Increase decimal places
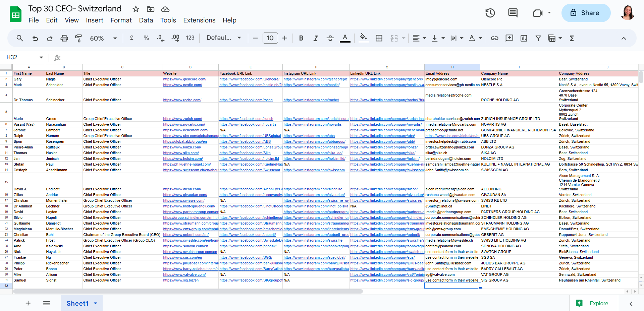Viewport: 644px width, 311px height. [175, 38]
